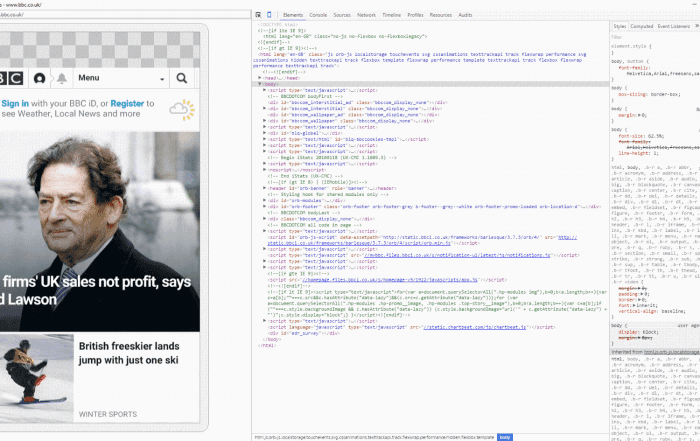
Task: Switch to the Sources tab
Action: click(x=342, y=15)
